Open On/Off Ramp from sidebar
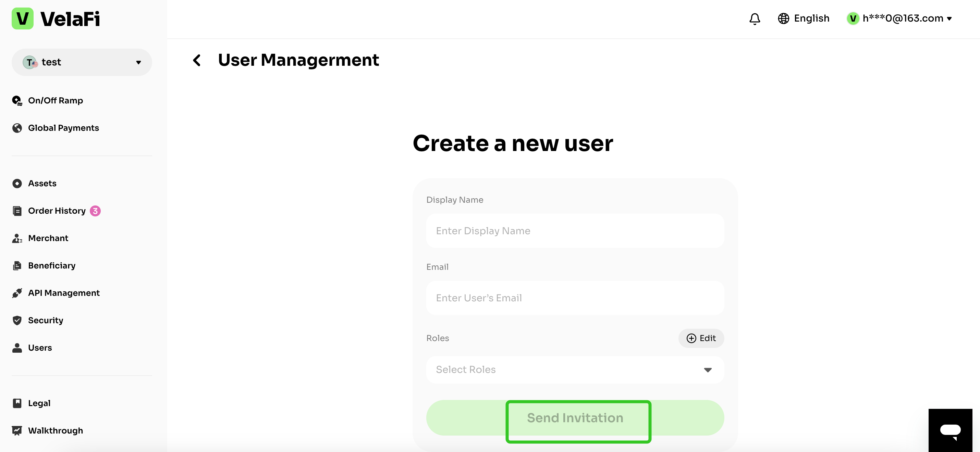Screen dimensions: 980x452 click(56, 101)
